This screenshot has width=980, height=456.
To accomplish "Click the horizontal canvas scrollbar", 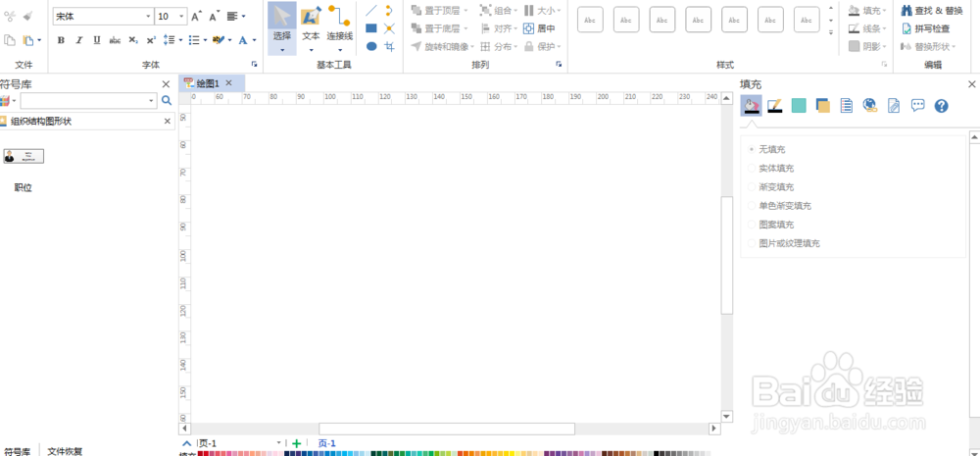I will coord(446,429).
